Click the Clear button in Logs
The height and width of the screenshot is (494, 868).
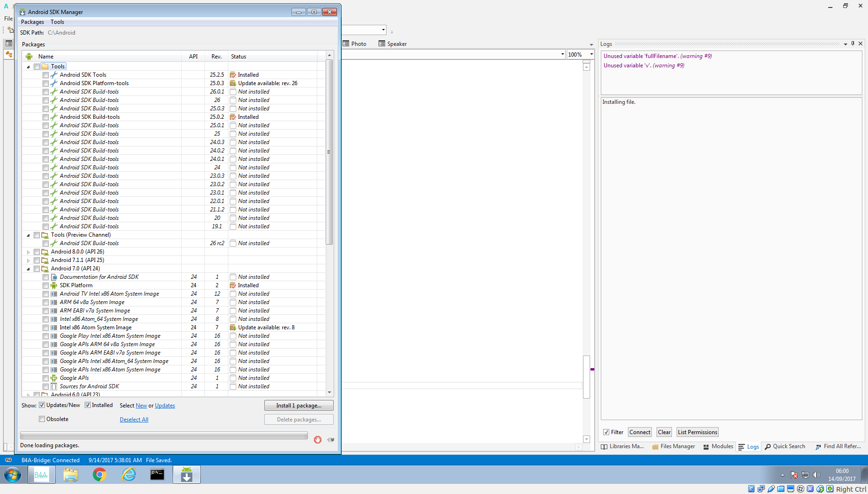click(x=664, y=432)
